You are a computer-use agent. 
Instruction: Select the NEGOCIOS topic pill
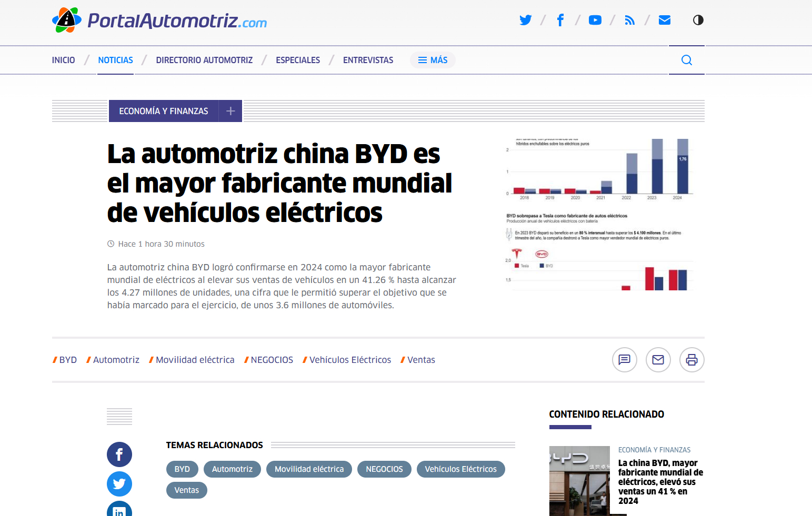(x=384, y=469)
